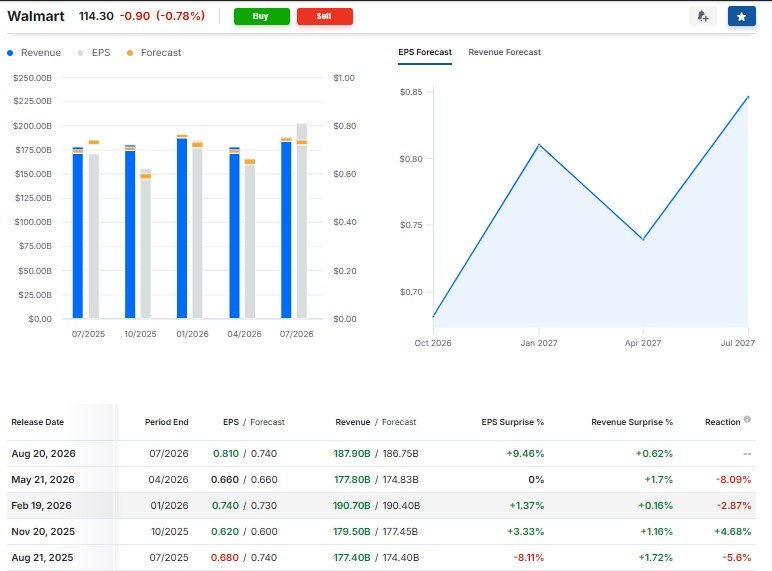772x571 pixels.
Task: Click the gray 07/2026 EPS bar
Action: pos(302,221)
